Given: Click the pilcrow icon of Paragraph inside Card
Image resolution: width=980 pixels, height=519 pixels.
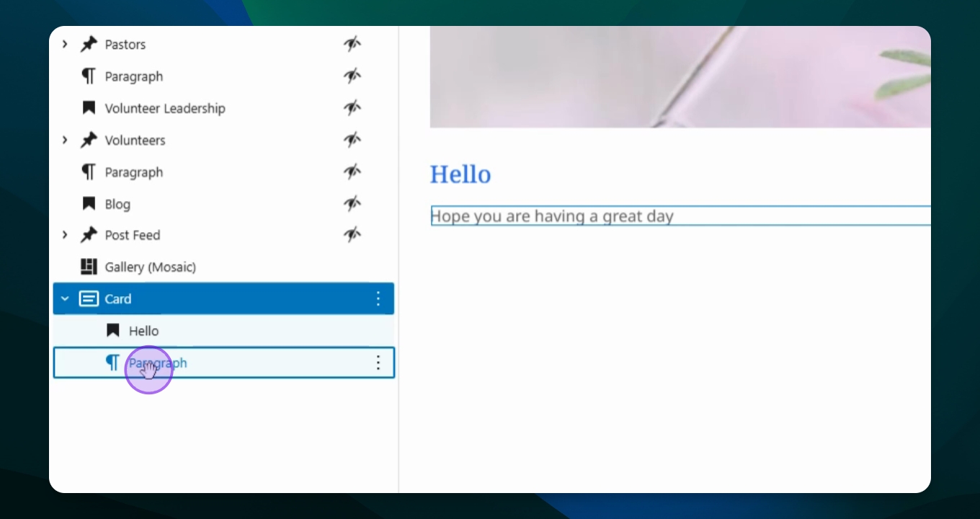Looking at the screenshot, I should coord(112,363).
